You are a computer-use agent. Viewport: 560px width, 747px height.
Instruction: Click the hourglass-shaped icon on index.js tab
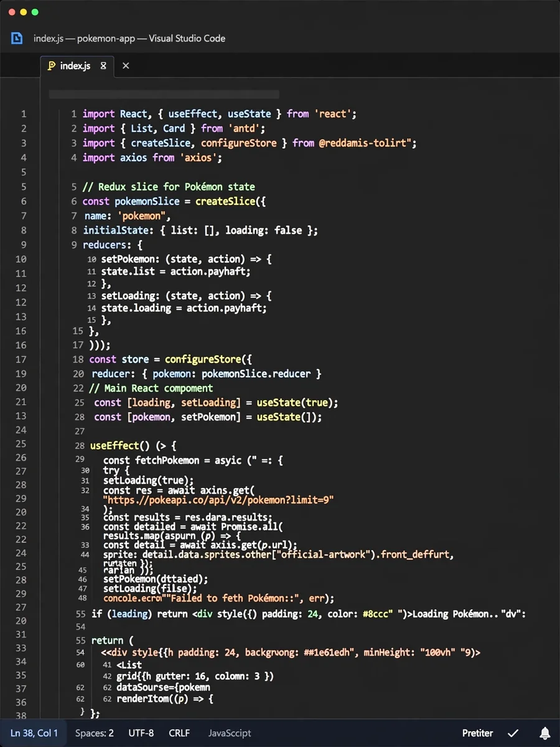point(103,65)
